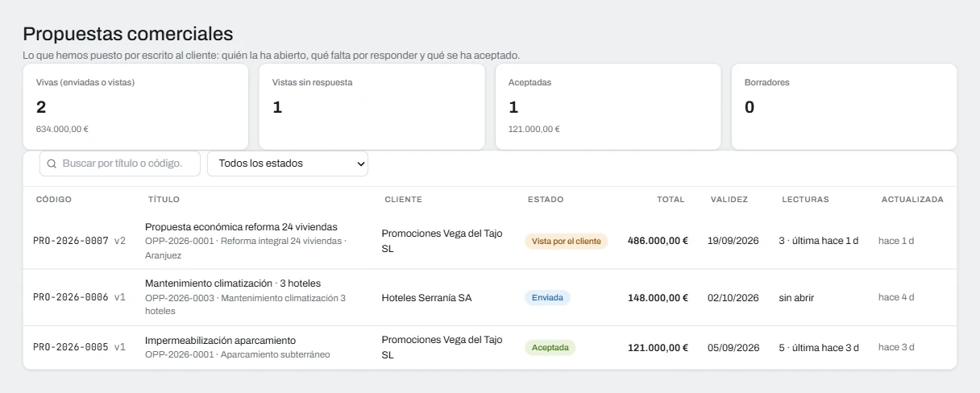Image resolution: width=980 pixels, height=393 pixels.
Task: Click 'Promociones Vega del Tajo SL' in PRO-2026-0007 row
Action: click(442, 241)
